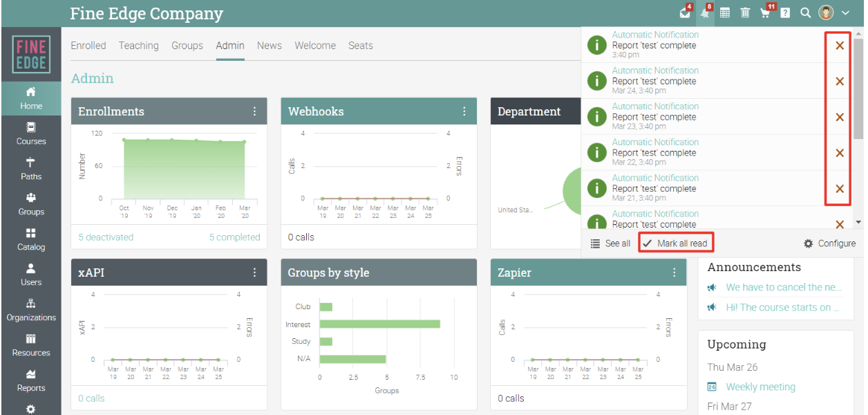868x415 pixels.
Task: Click the Fine Edge logo
Action: (30, 55)
